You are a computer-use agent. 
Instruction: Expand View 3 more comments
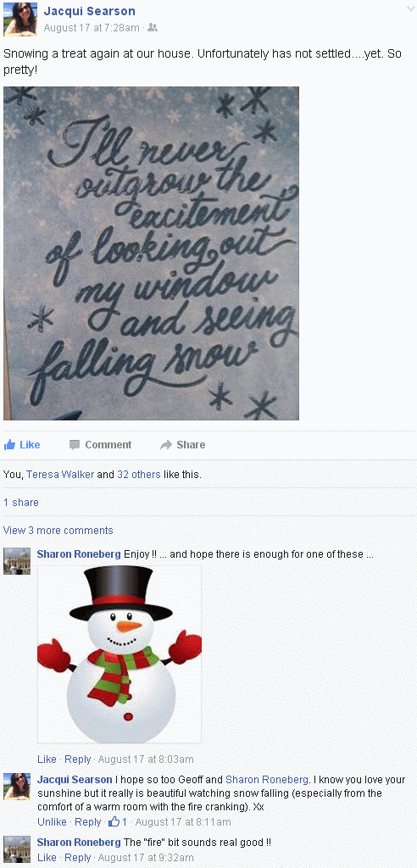tap(58, 531)
